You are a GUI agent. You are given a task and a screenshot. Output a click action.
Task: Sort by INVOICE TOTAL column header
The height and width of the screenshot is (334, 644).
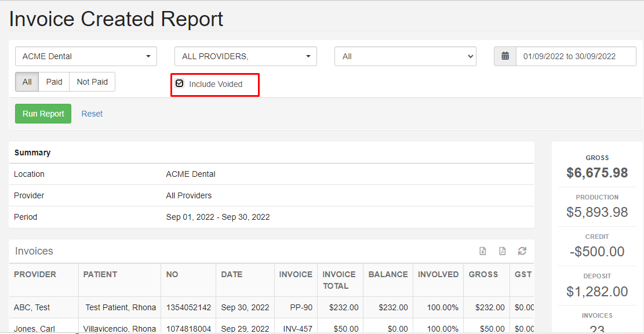[x=339, y=280]
